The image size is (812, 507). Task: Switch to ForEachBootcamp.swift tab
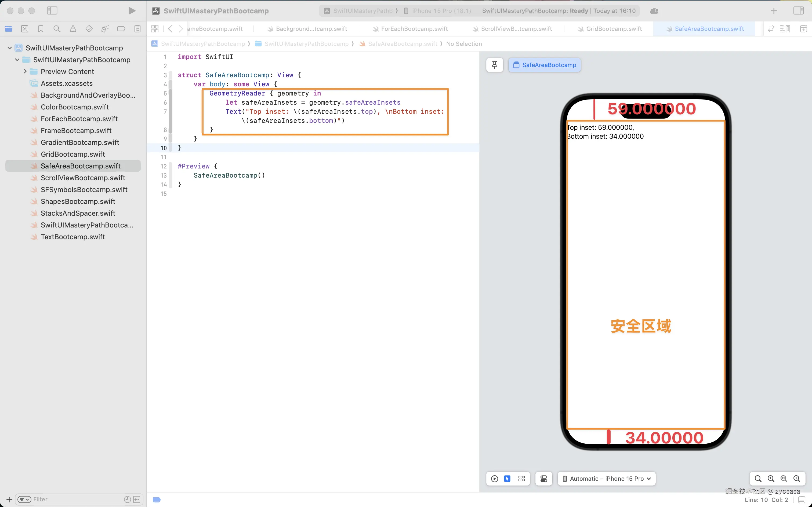click(414, 29)
